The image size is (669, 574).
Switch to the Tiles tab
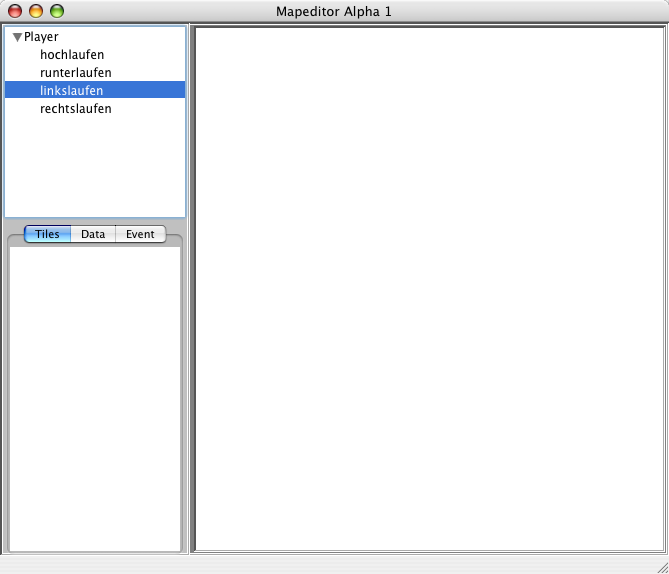click(x=47, y=234)
